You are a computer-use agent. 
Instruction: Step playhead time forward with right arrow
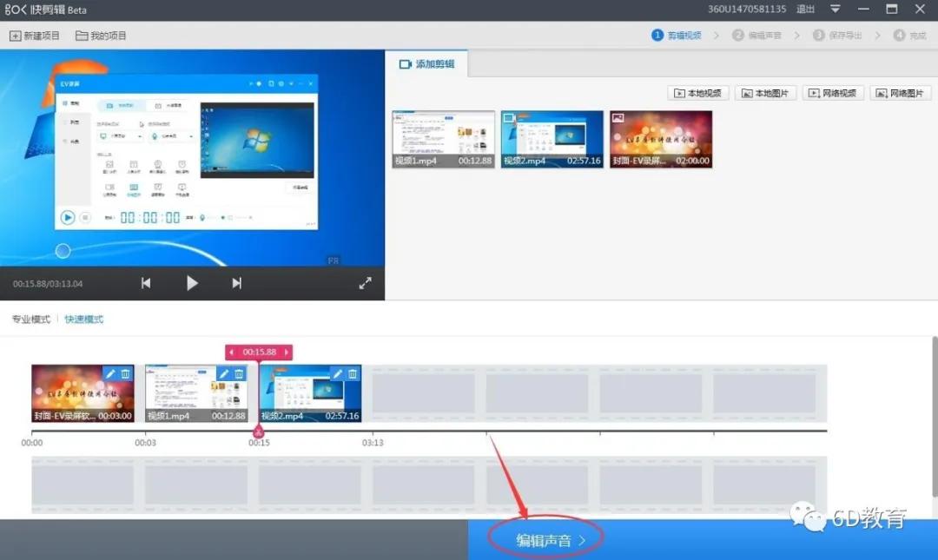pyautogui.click(x=287, y=352)
